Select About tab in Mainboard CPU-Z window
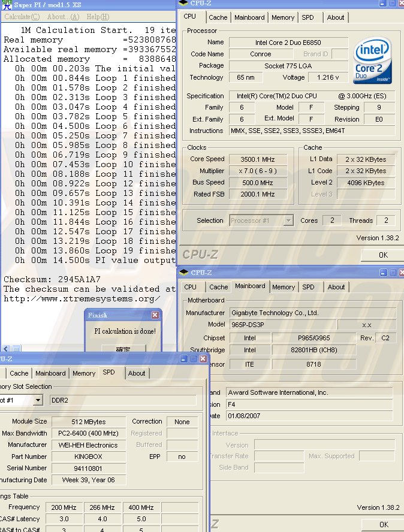404x532 pixels. [x=336, y=287]
